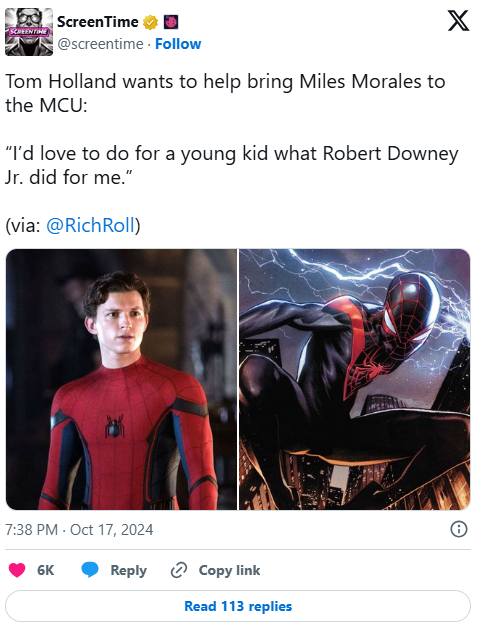Open the tweet info circle icon
This screenshot has height=626, width=479.
(x=459, y=529)
